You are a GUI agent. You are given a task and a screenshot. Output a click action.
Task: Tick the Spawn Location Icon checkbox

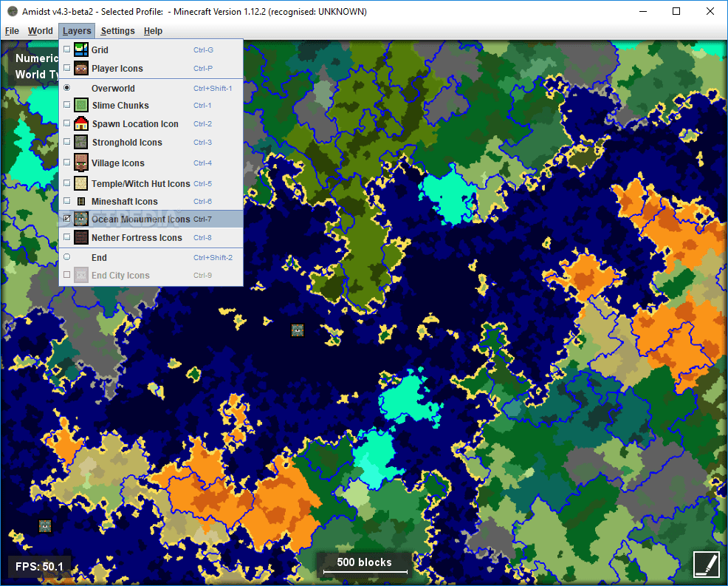[67, 123]
